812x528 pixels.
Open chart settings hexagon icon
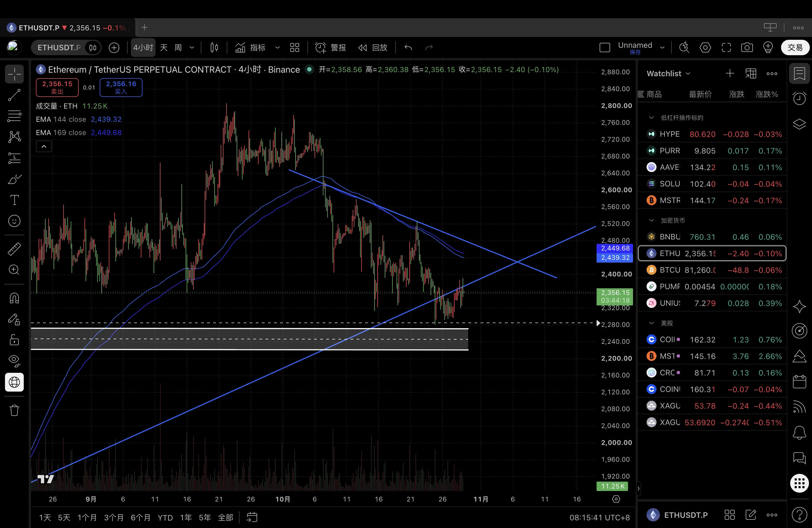(x=705, y=47)
